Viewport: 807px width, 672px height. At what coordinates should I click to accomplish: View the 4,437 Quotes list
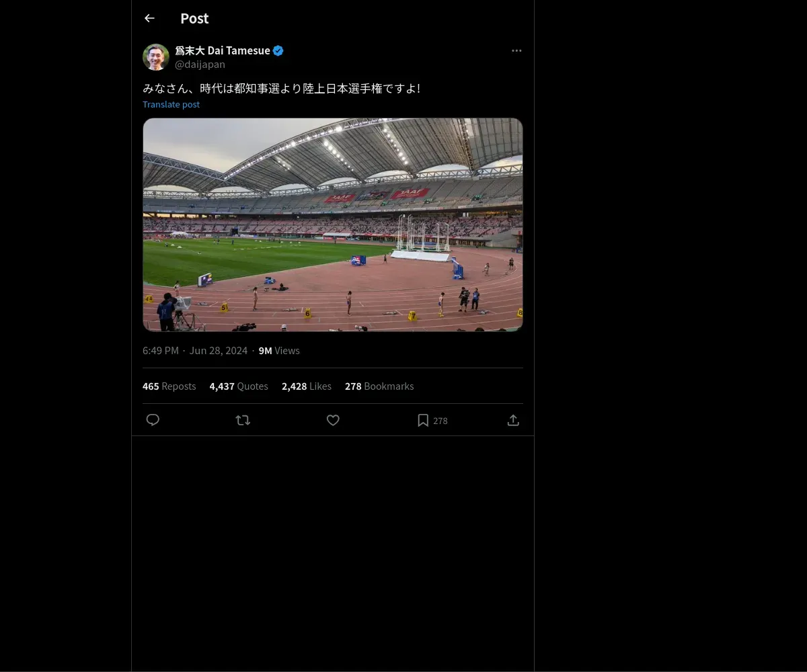tap(239, 386)
